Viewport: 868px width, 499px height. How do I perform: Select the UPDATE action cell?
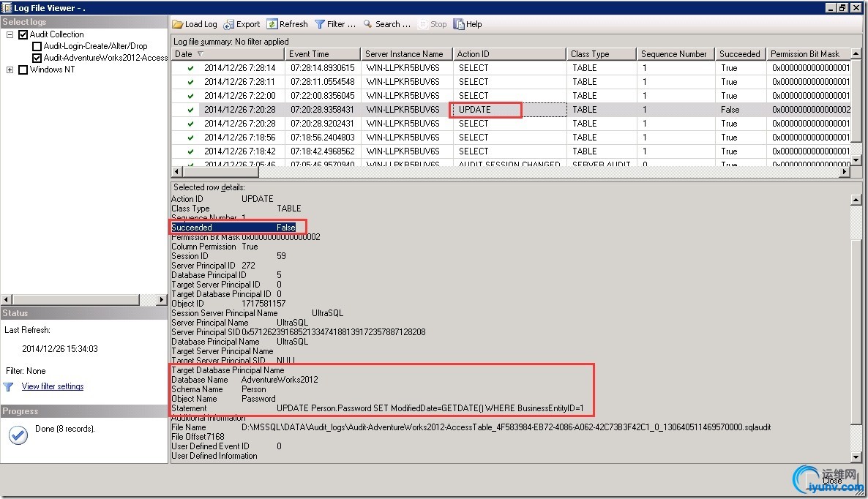click(509, 110)
